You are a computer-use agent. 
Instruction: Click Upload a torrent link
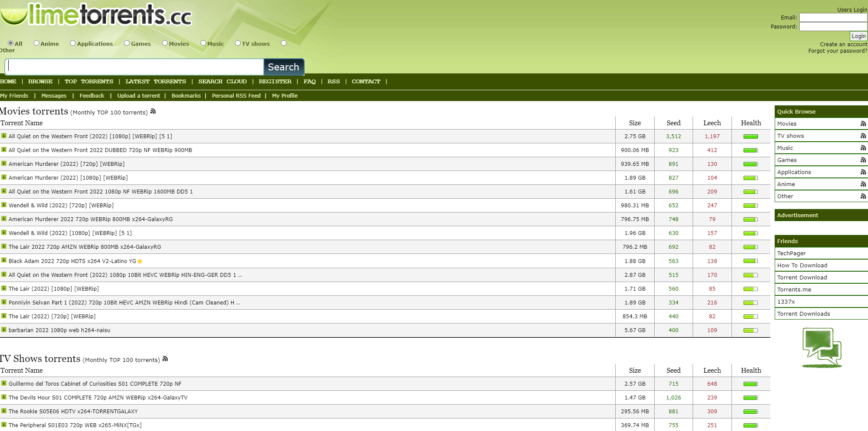[x=139, y=95]
